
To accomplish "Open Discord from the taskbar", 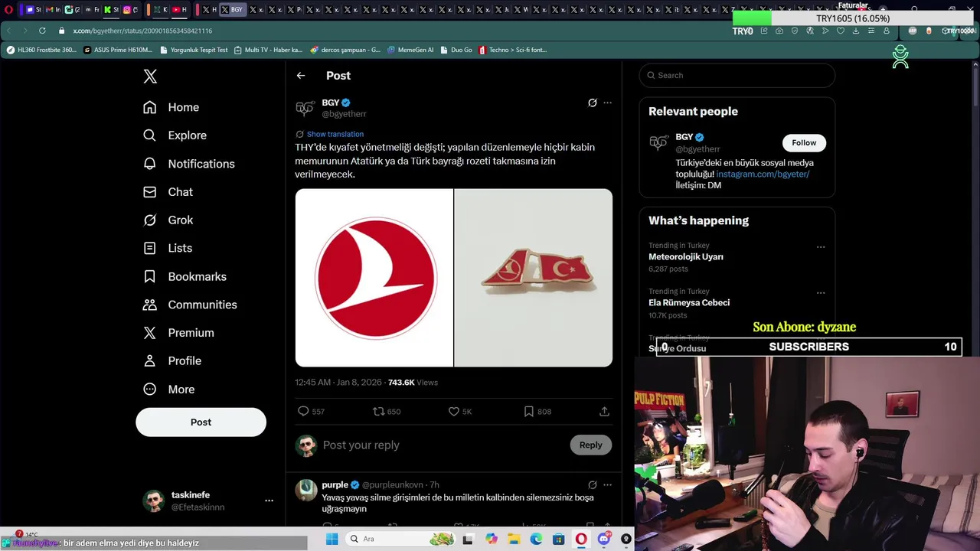I will point(604,539).
